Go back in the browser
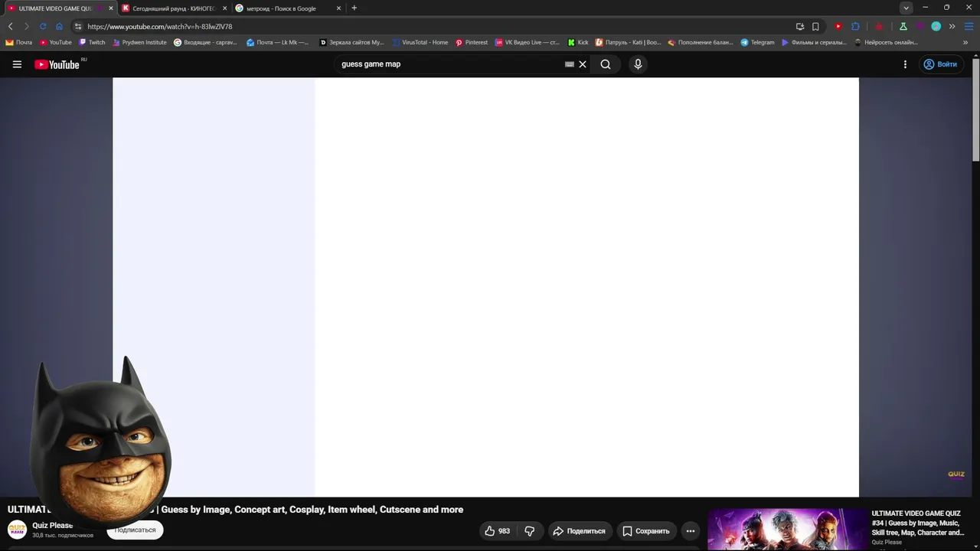980x551 pixels. point(11,26)
